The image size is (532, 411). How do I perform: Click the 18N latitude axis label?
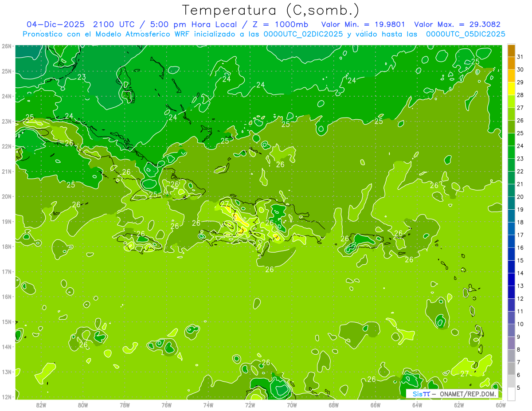pos(6,247)
